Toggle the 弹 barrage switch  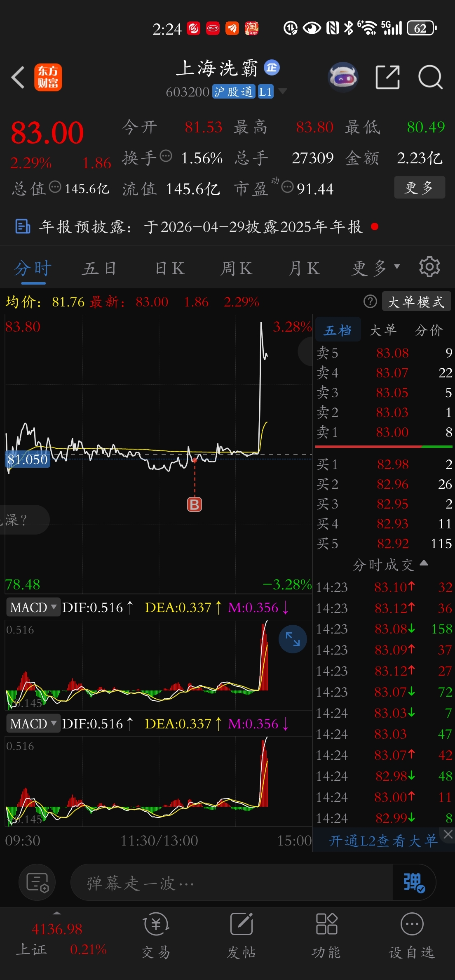(414, 882)
